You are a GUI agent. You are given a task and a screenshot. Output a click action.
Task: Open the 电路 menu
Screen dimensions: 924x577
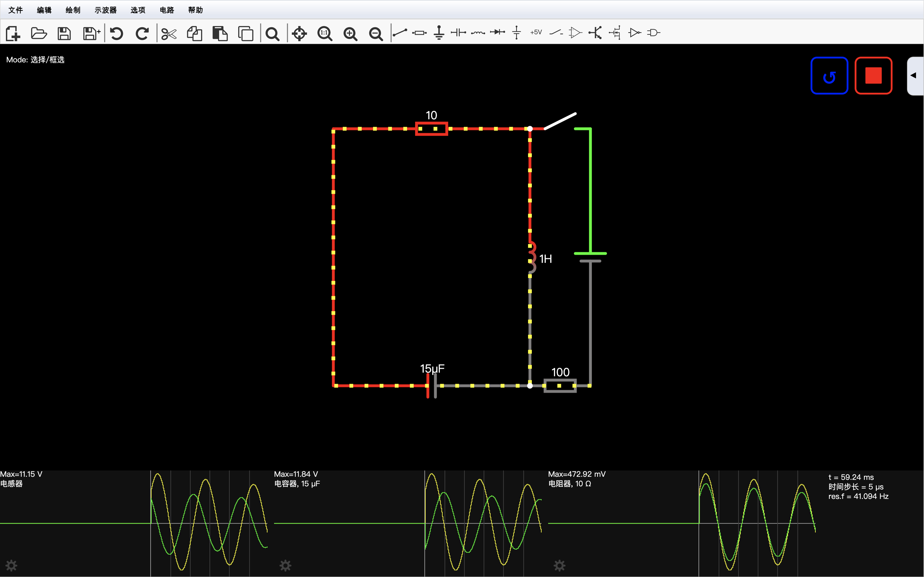pyautogui.click(x=167, y=10)
